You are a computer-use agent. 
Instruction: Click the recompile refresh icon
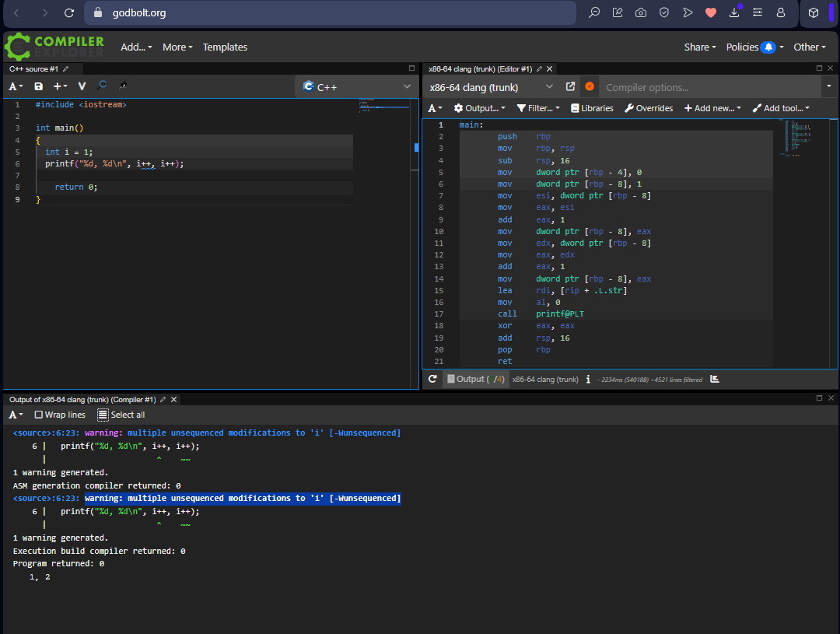pos(433,379)
